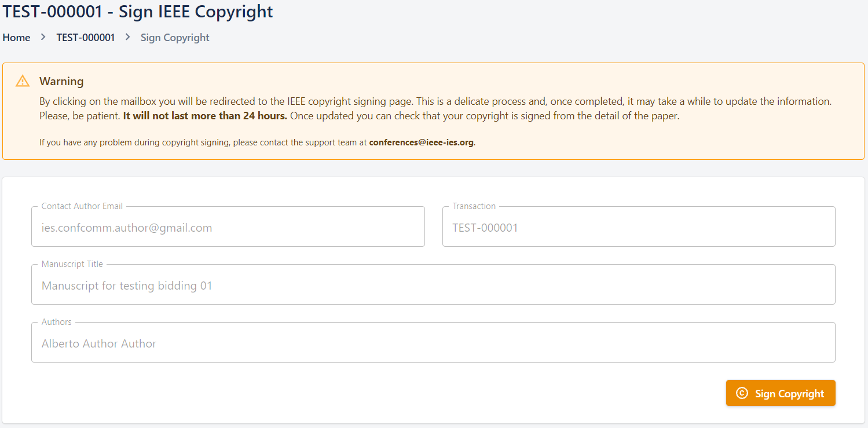
Task: Click the warning triangle icon
Action: [x=23, y=81]
